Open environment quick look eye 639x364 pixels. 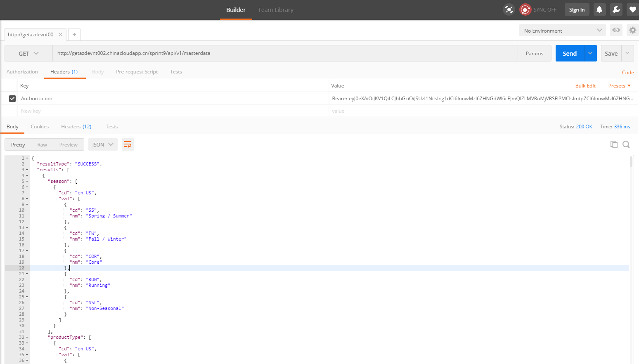(x=616, y=30)
